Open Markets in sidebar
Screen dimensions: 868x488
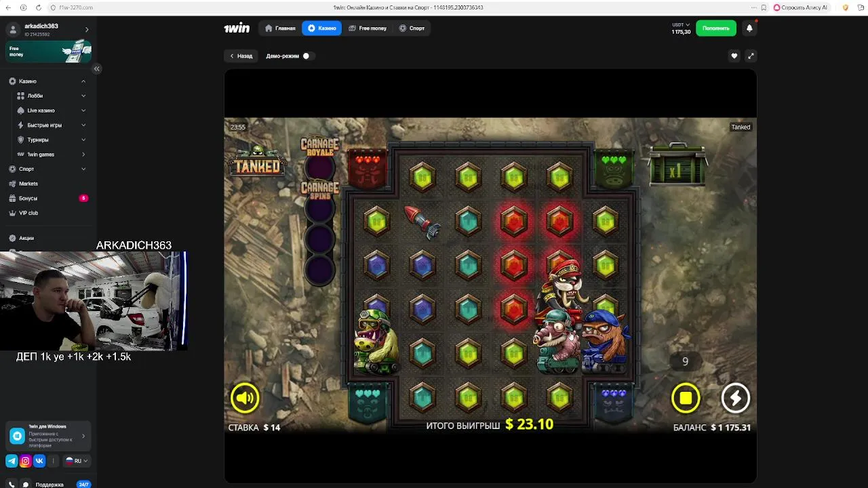28,184
